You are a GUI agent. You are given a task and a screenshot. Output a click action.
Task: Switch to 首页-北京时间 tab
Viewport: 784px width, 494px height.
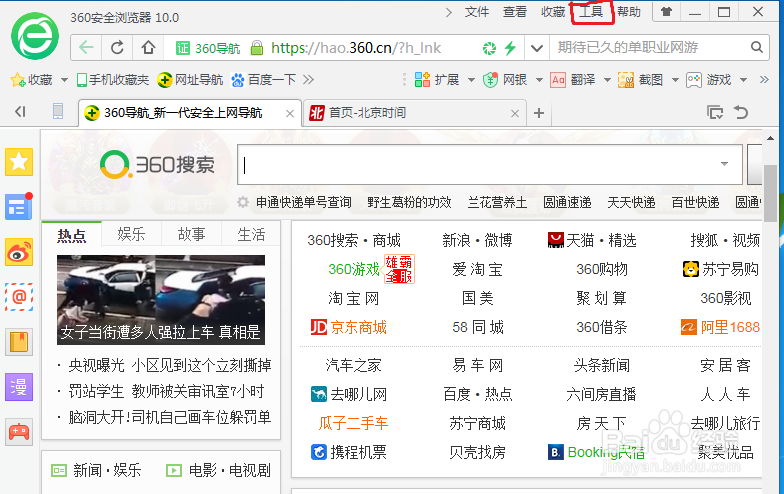(414, 113)
